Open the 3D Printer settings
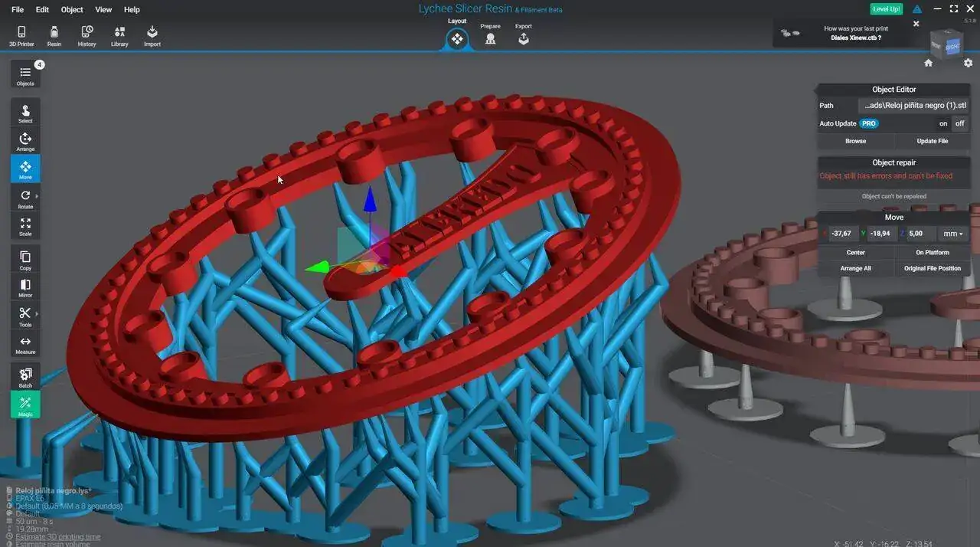The width and height of the screenshot is (980, 547). [x=21, y=35]
